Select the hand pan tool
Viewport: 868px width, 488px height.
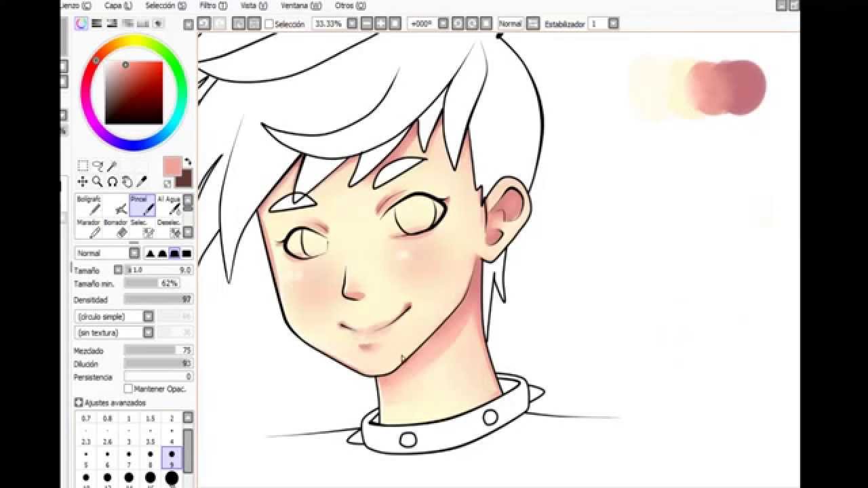(x=127, y=182)
